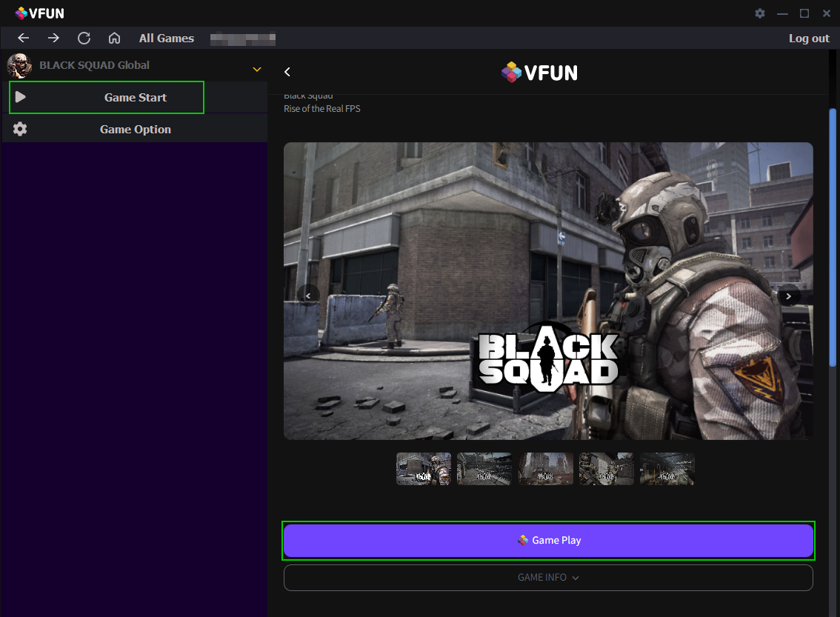840x617 pixels.
Task: Click the BLACK SQUAD Global avatar icon
Action: tap(19, 66)
